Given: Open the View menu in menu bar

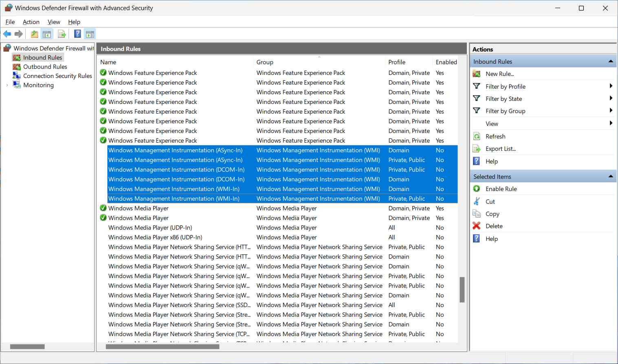Looking at the screenshot, I should click(x=54, y=22).
